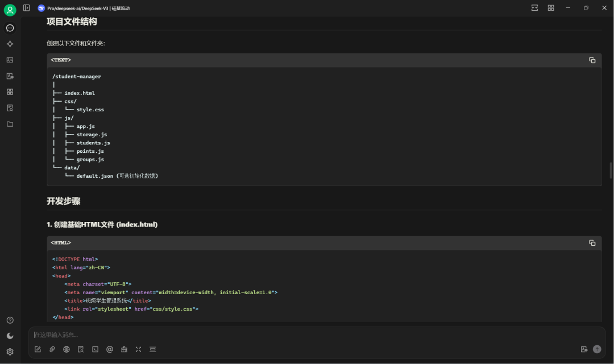
Task: Click the message input field
Action: click(x=317, y=334)
